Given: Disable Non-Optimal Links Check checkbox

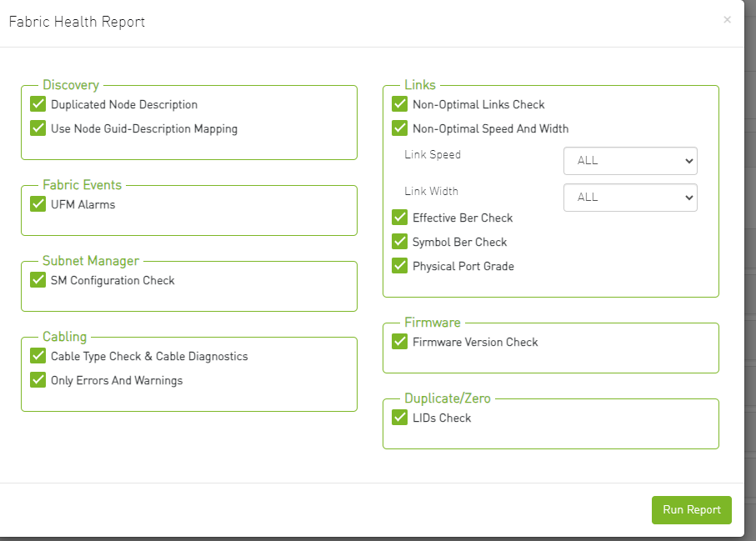Looking at the screenshot, I should pyautogui.click(x=399, y=104).
